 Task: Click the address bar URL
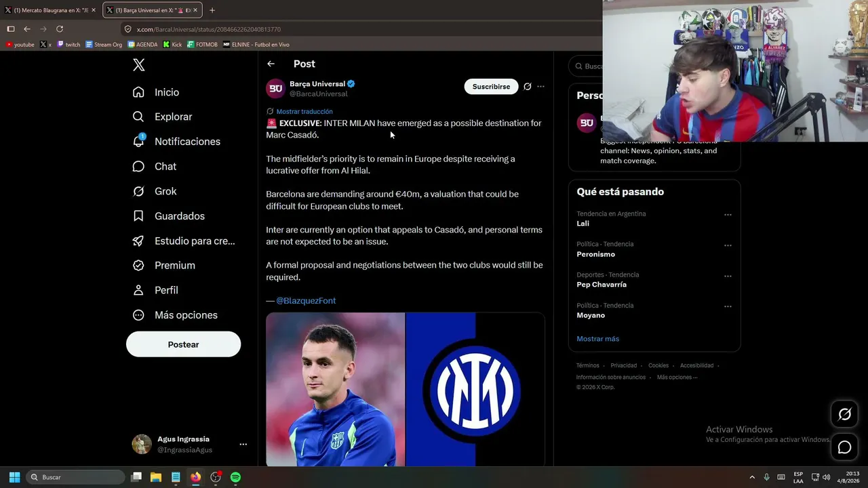click(x=209, y=30)
